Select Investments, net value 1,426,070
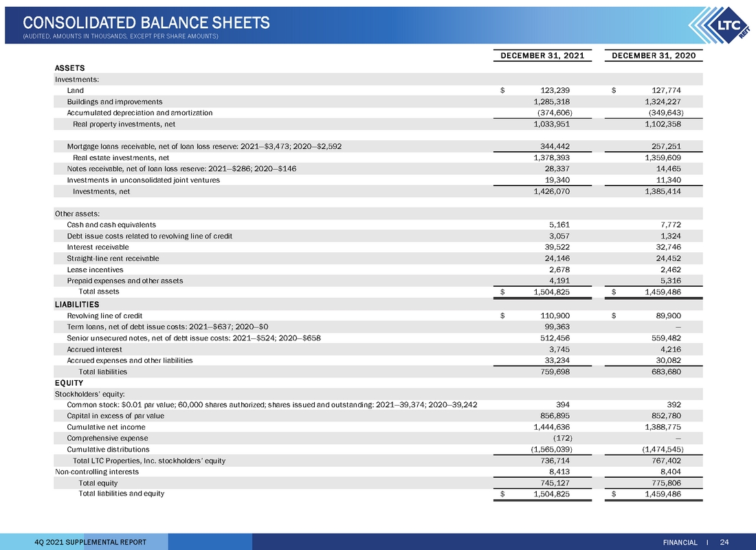Viewport: 756px width, 550px height. click(552, 192)
